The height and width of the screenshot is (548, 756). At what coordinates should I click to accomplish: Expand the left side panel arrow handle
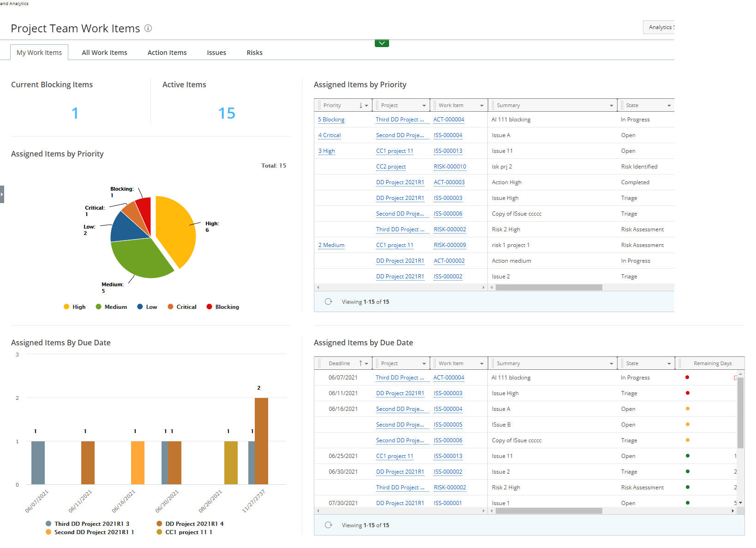[x=2, y=194]
